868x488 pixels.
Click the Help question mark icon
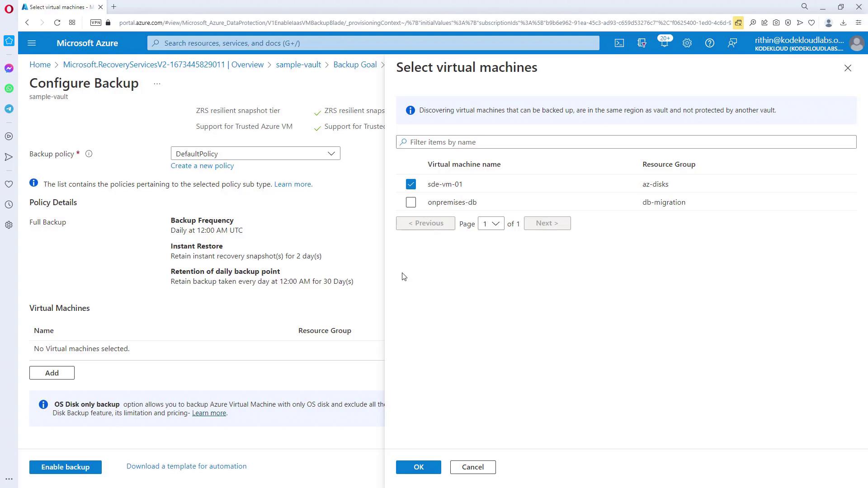pos(709,43)
